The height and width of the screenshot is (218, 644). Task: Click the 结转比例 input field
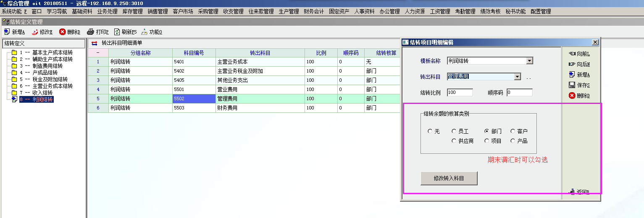460,93
